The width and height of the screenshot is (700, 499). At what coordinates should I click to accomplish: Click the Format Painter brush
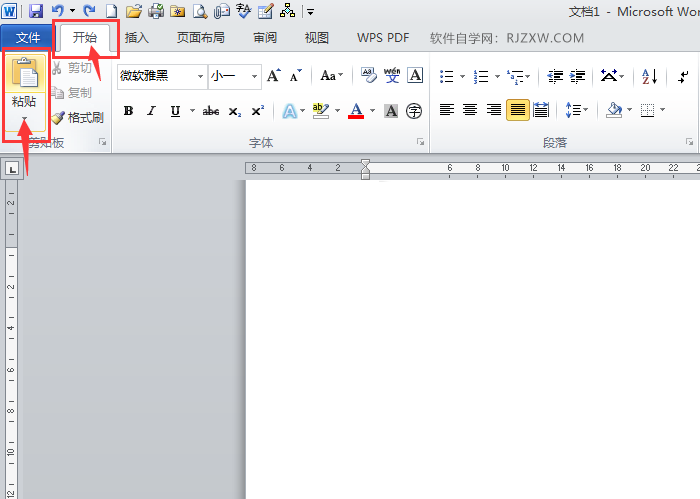(78, 118)
